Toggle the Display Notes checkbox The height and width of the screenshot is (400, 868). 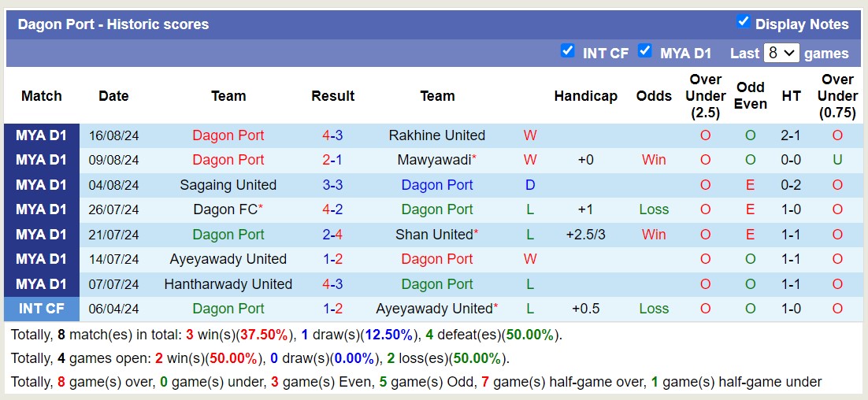743,22
